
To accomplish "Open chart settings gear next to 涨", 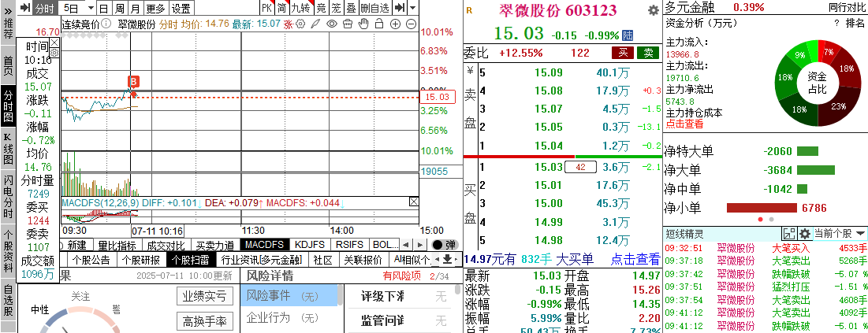I will (300, 24).
